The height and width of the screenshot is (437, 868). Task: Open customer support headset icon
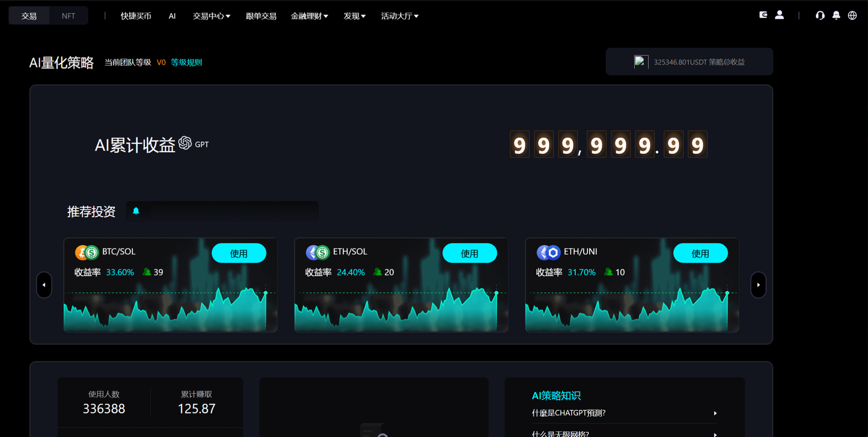pyautogui.click(x=820, y=15)
